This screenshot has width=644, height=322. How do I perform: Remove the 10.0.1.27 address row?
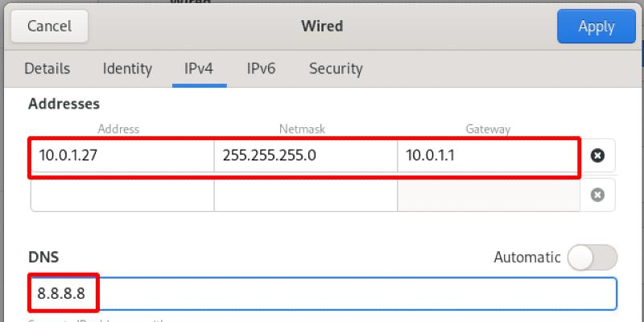[597, 155]
